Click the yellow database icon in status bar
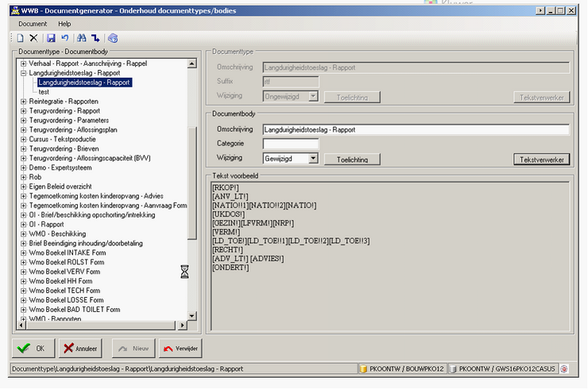 coord(363,369)
